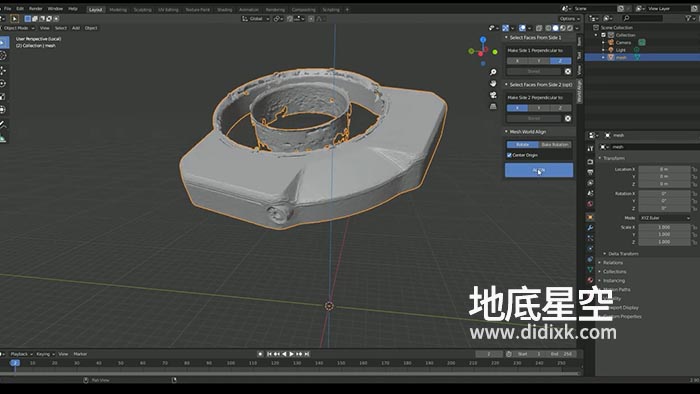Click the blue Apply button
This screenshot has width=700, height=394.
(x=539, y=170)
